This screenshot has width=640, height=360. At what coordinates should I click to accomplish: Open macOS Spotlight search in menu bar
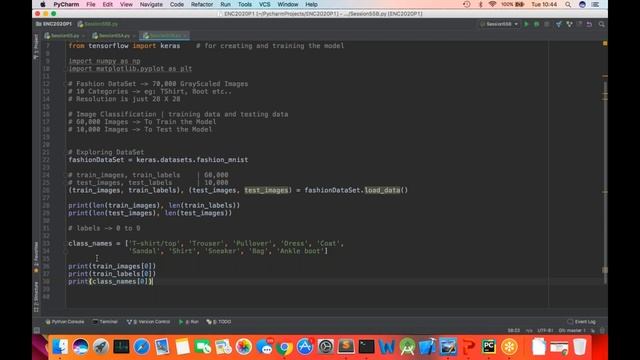568,4
